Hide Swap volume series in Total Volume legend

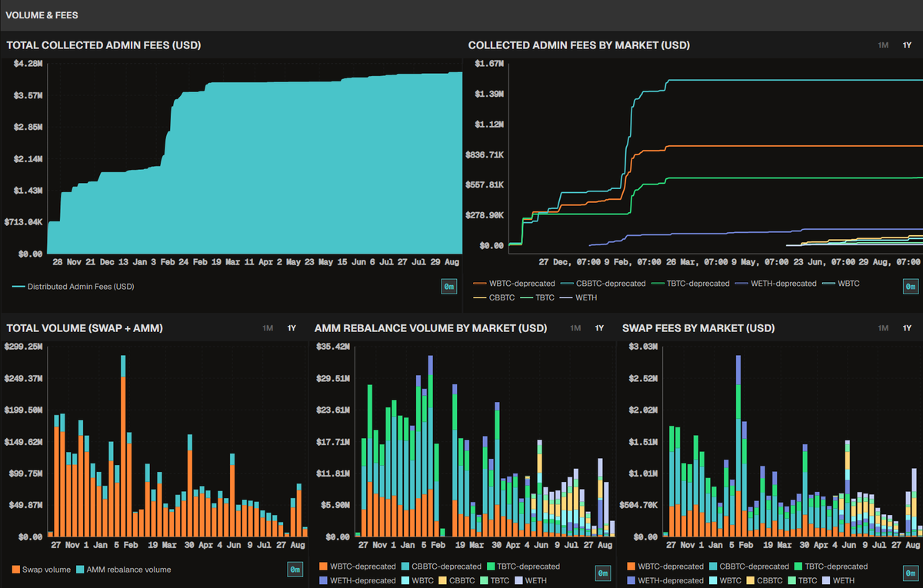coord(42,570)
